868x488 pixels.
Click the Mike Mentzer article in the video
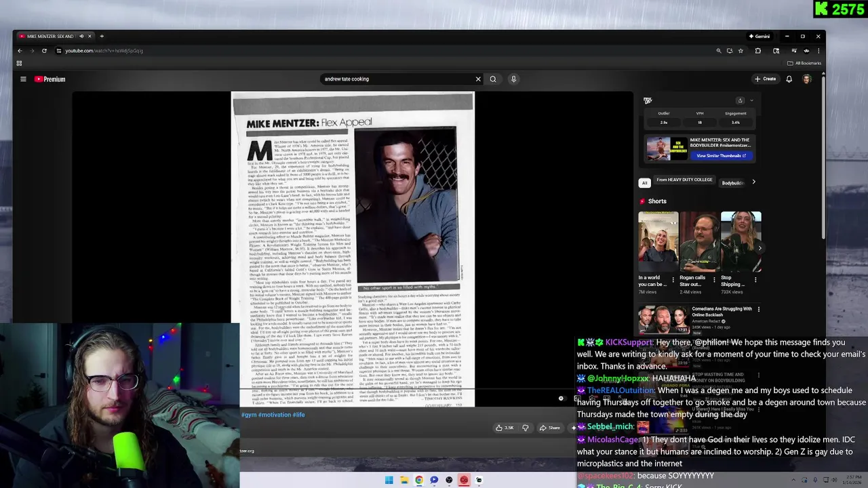pos(353,249)
